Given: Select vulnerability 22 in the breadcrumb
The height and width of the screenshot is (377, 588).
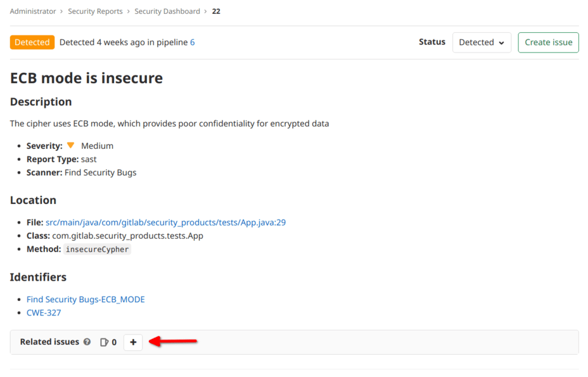Looking at the screenshot, I should tap(216, 11).
